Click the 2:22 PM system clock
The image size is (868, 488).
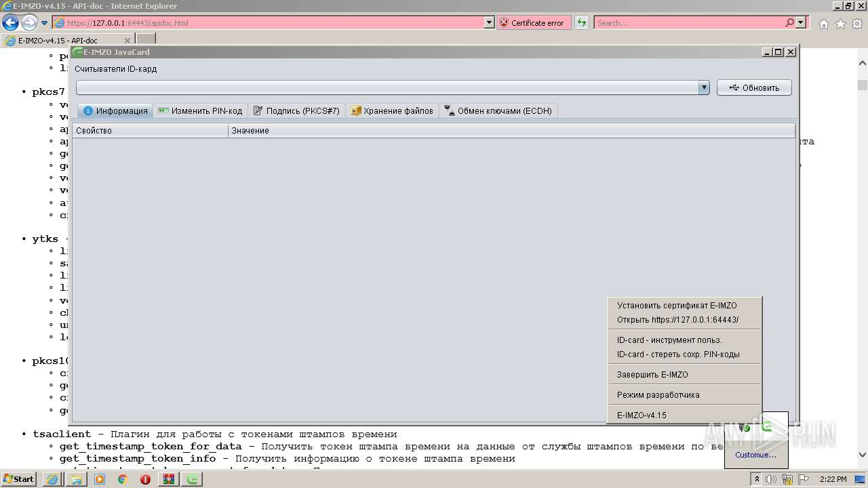tap(833, 479)
